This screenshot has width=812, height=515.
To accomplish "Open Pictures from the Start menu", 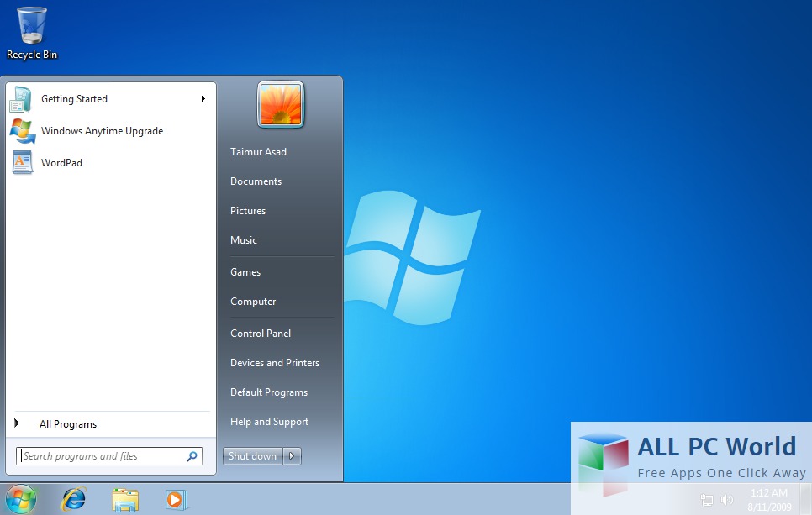I will pyautogui.click(x=248, y=211).
